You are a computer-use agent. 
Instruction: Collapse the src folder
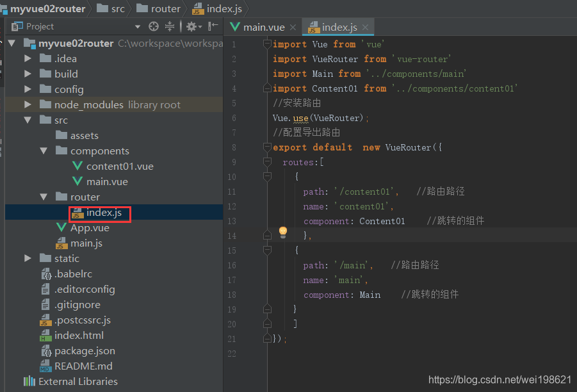pyautogui.click(x=28, y=120)
